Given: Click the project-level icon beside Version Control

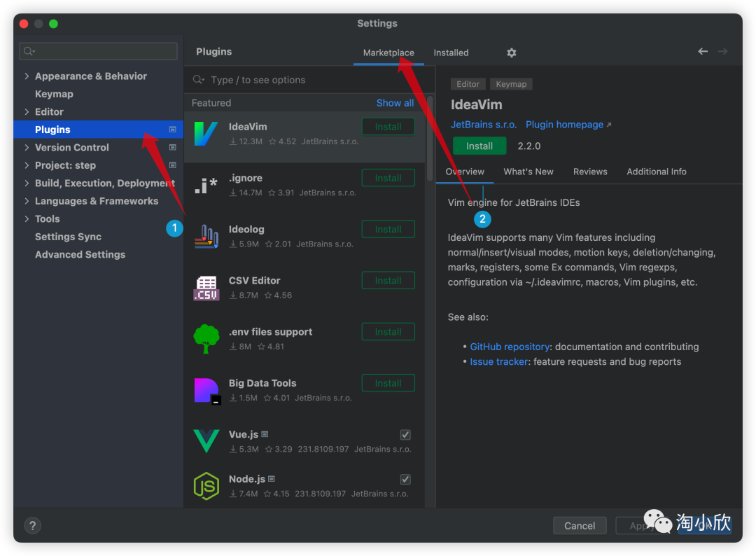Looking at the screenshot, I should (x=173, y=147).
